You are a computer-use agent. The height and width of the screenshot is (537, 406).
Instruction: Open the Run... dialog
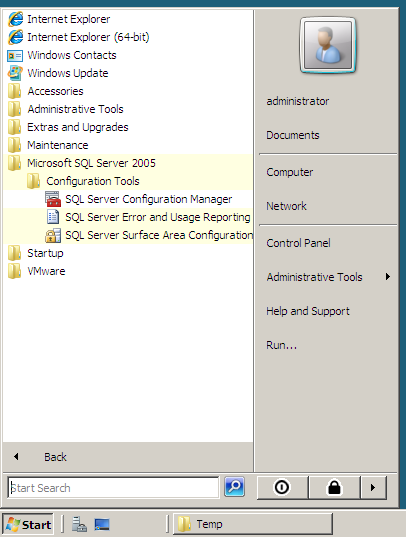point(282,345)
